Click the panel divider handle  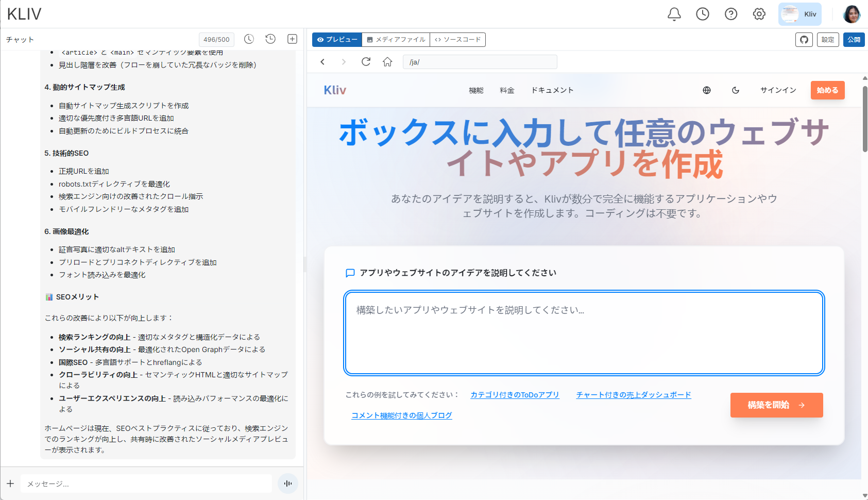point(305,264)
